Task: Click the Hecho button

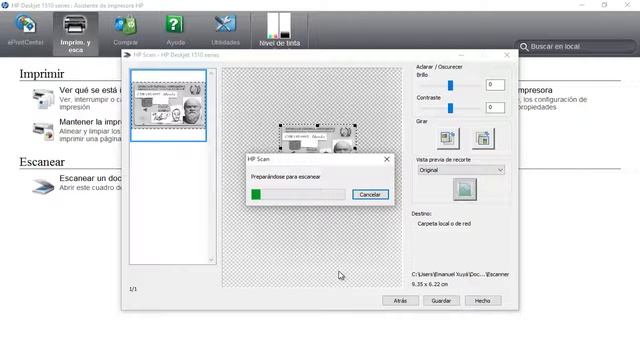Action: [x=482, y=301]
